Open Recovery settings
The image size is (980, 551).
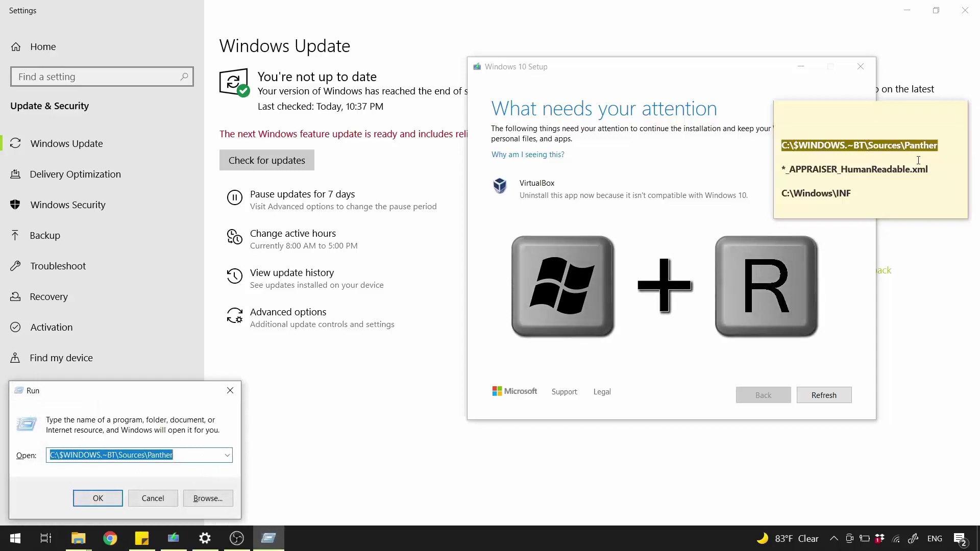pos(48,296)
